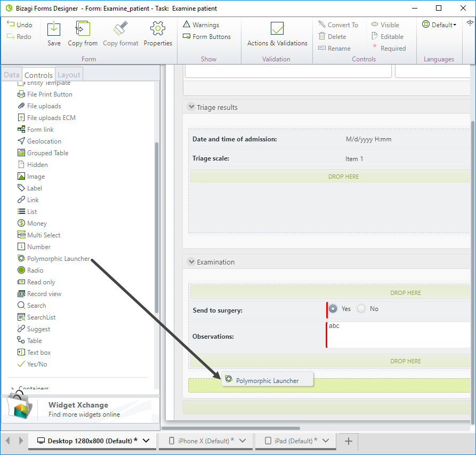Select the Geolocation control

click(39, 141)
